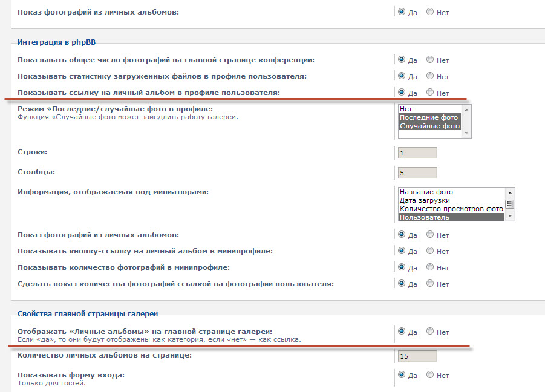Select "Пользователь" in the thumbnail info list
Screen dimensions: 545x392
(x=451, y=217)
